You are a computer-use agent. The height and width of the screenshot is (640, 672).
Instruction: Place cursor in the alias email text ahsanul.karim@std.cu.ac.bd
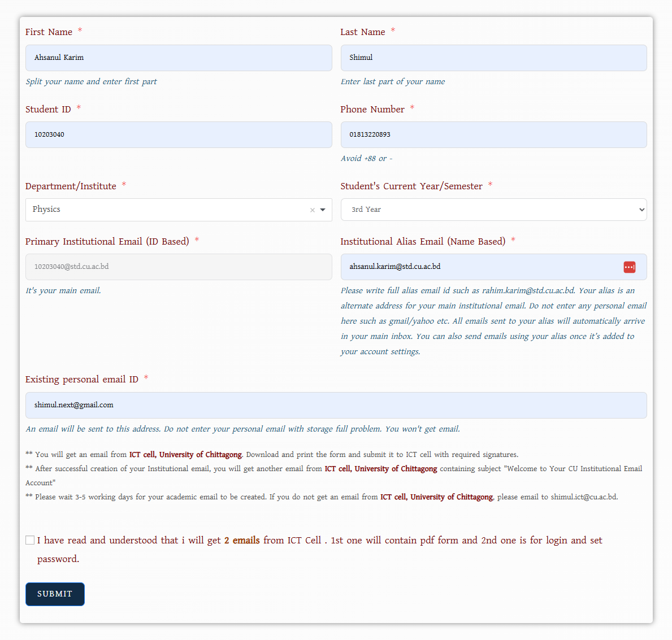click(395, 267)
